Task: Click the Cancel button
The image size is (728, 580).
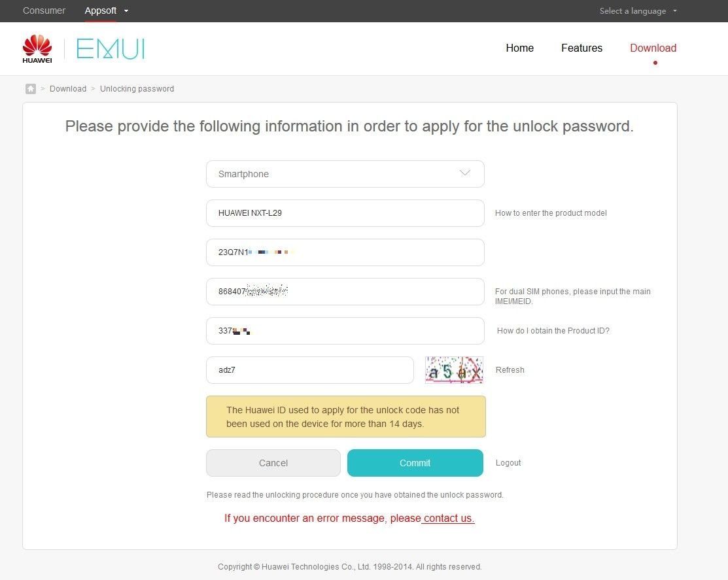Action: pos(273,462)
